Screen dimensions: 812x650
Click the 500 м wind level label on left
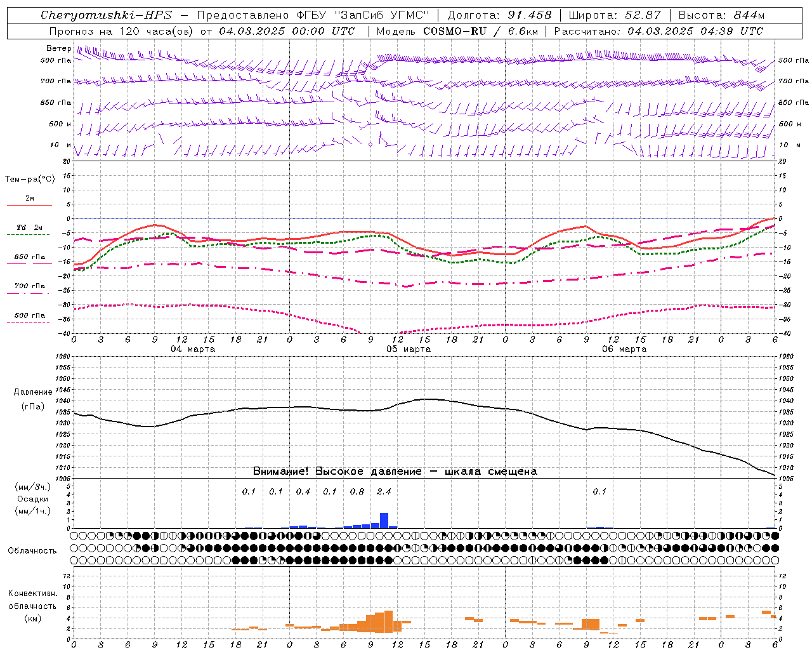[x=60, y=124]
